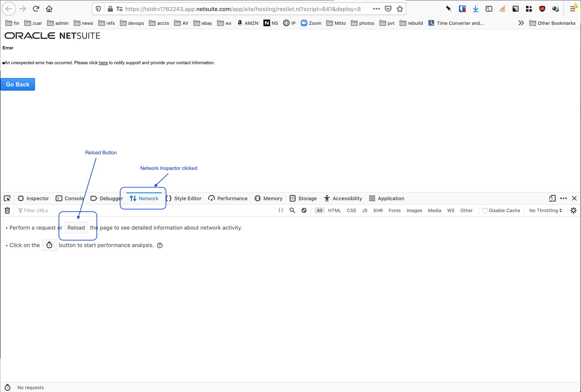
Task: Open the Storage tab
Action: 303,198
